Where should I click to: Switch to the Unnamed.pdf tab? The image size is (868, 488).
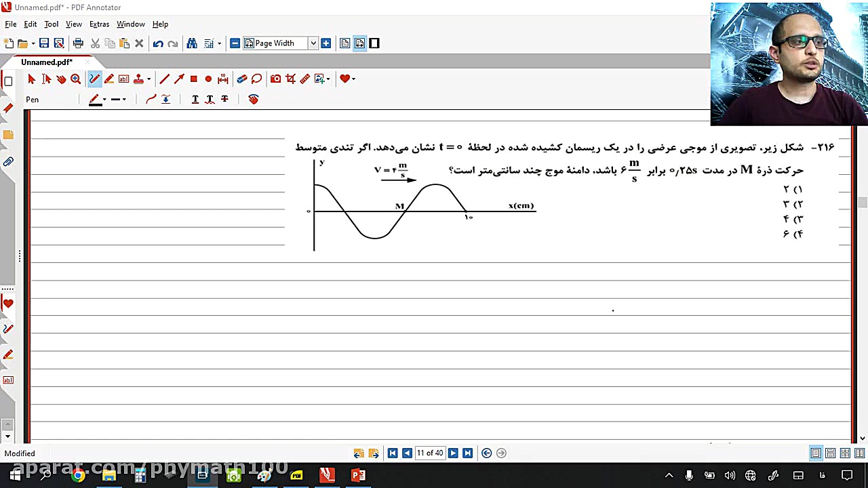pos(47,62)
